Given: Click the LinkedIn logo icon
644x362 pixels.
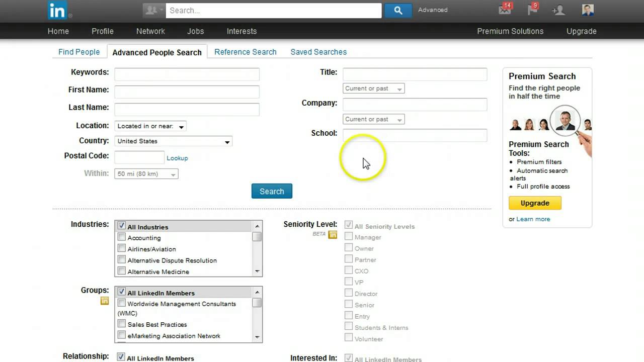Looking at the screenshot, I should point(57,10).
